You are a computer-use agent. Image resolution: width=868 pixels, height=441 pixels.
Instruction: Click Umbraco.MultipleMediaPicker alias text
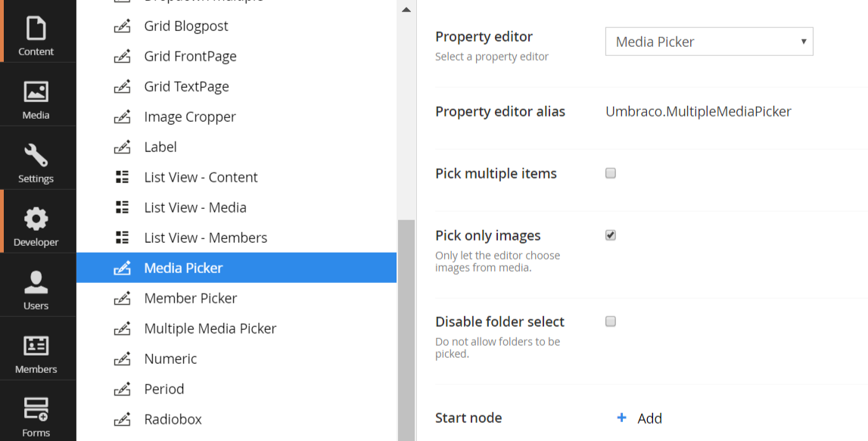pyautogui.click(x=698, y=111)
